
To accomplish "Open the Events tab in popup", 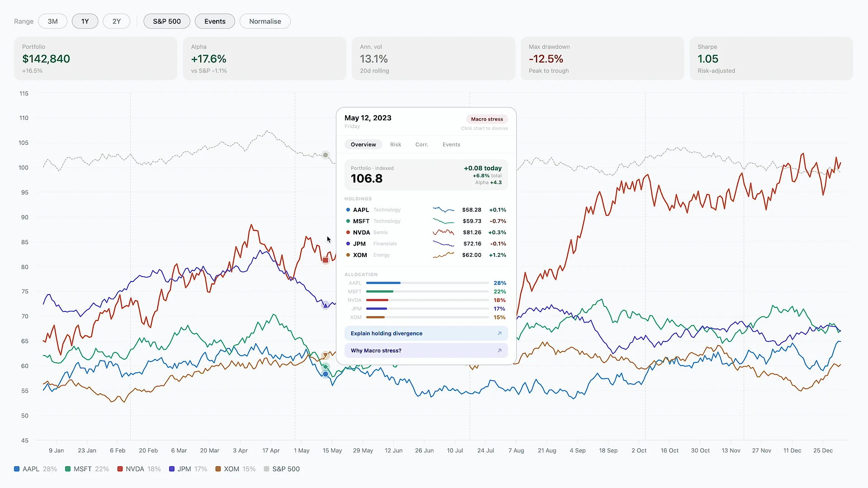I will click(451, 145).
